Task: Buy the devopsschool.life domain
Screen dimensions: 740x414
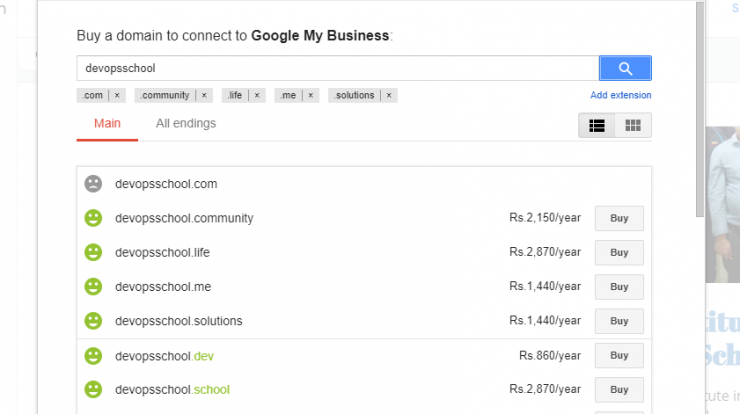Action: (x=619, y=253)
